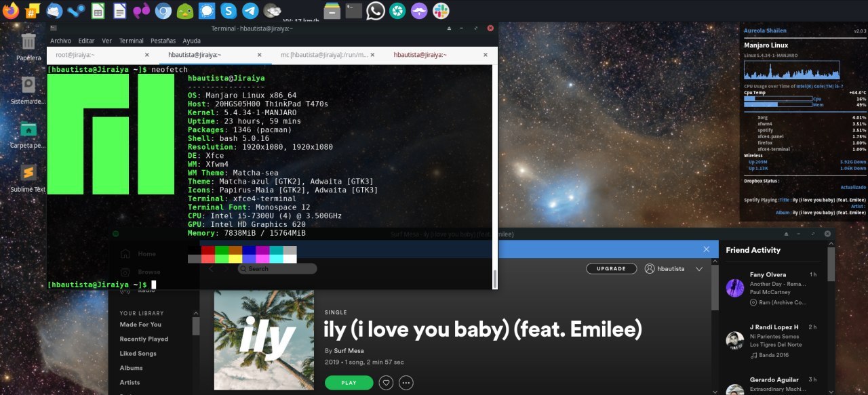The height and width of the screenshot is (395, 868).
Task: Click the UPGRADE button in Spotify
Action: click(x=611, y=268)
